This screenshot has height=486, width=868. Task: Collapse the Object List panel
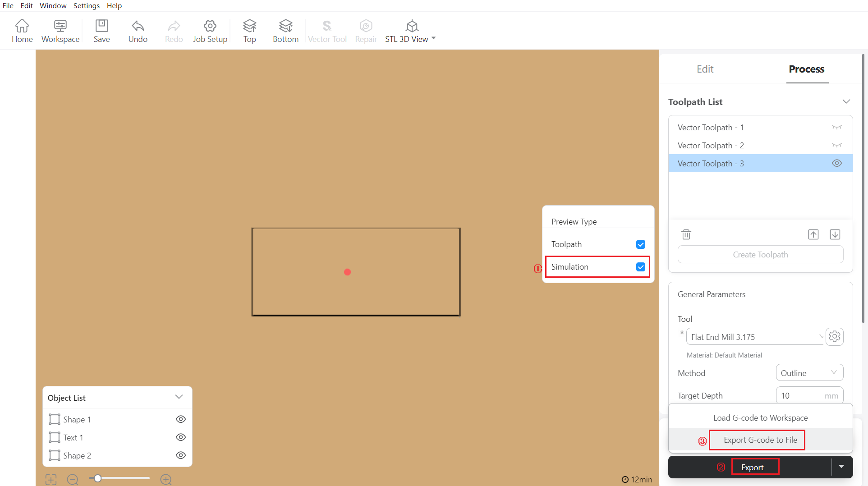coord(179,397)
